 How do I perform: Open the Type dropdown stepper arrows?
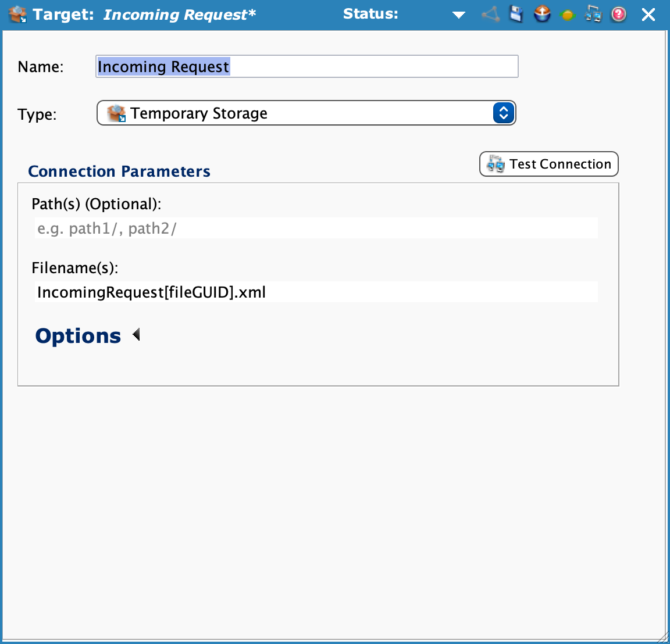tap(503, 113)
